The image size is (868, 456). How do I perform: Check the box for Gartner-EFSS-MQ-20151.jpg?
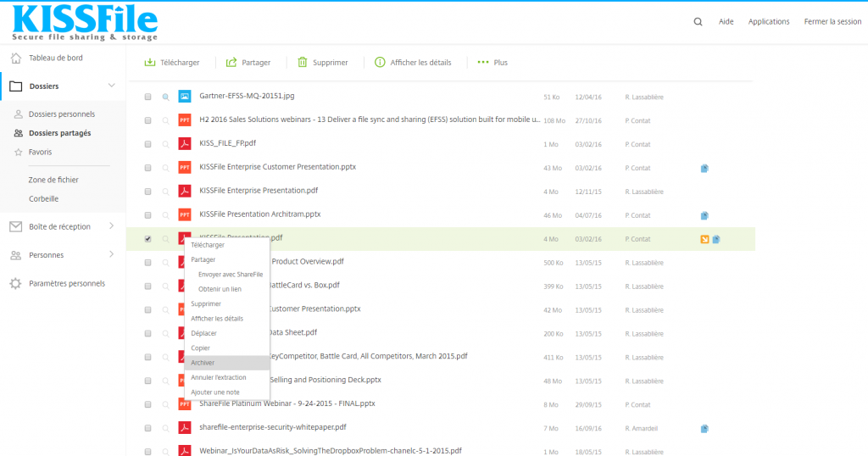147,97
